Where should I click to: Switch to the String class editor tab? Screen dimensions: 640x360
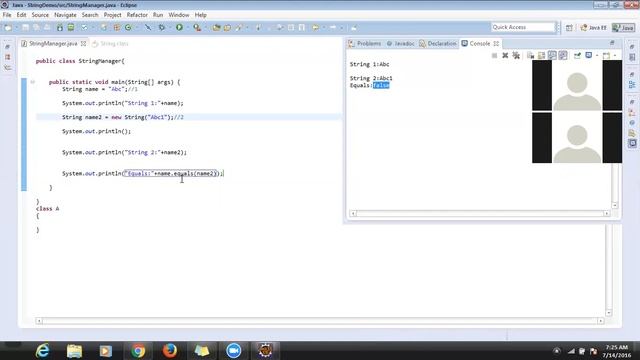coord(110,43)
